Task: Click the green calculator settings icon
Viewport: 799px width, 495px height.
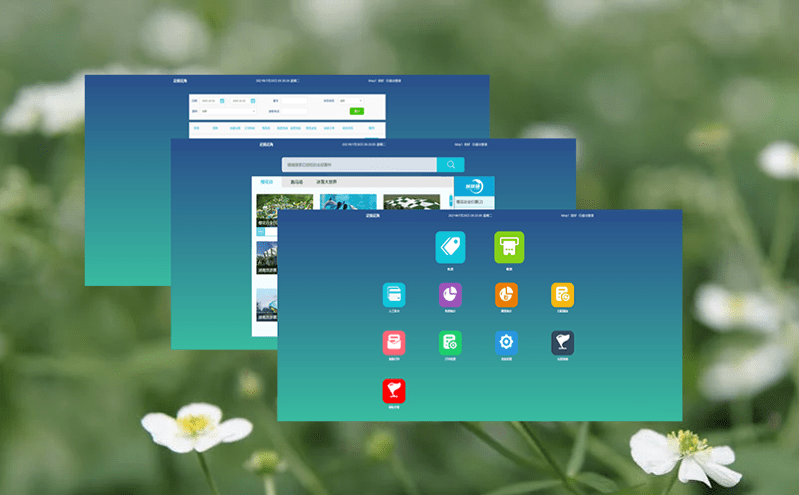Action: pos(450,343)
